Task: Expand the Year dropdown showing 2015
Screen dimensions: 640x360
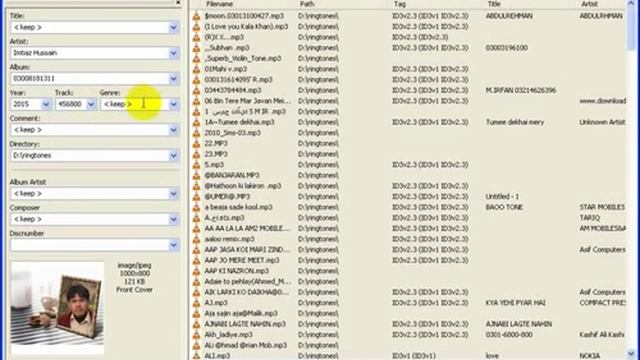Action: pos(46,104)
